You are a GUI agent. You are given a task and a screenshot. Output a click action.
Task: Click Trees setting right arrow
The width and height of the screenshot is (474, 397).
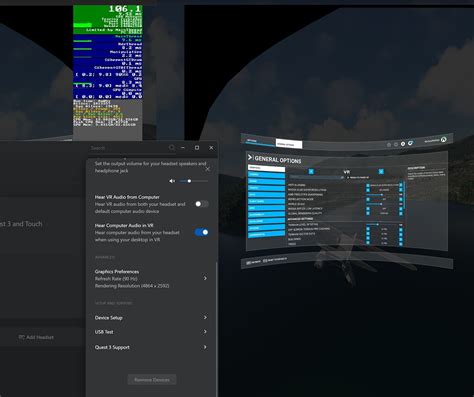tap(401, 244)
